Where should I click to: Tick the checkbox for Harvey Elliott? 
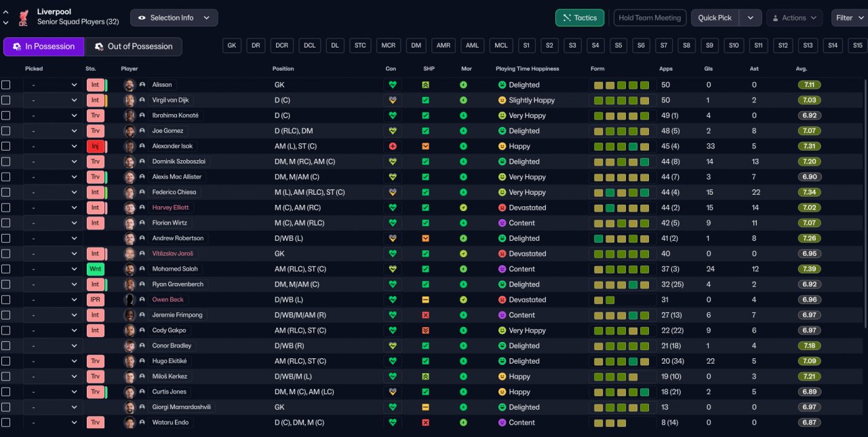(x=6, y=208)
